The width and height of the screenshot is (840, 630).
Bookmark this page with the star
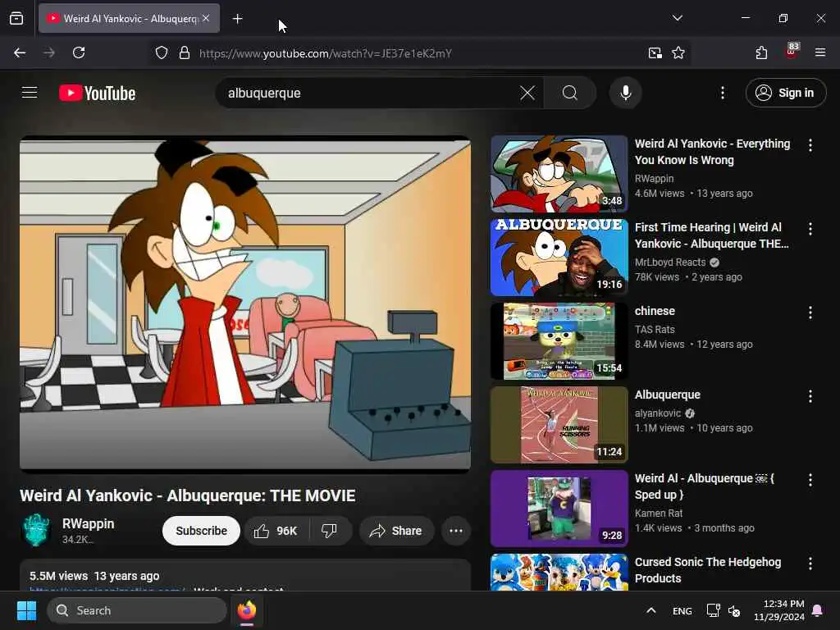pyautogui.click(x=678, y=52)
